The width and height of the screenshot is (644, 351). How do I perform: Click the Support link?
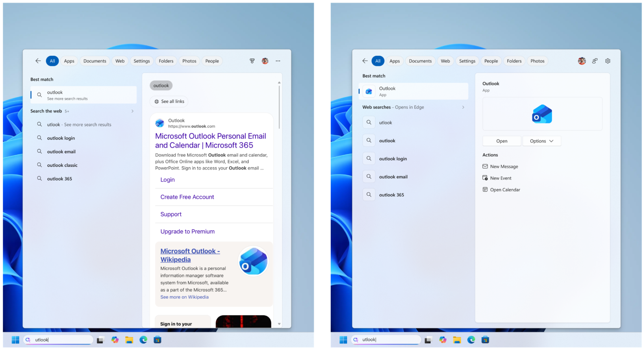tap(171, 214)
